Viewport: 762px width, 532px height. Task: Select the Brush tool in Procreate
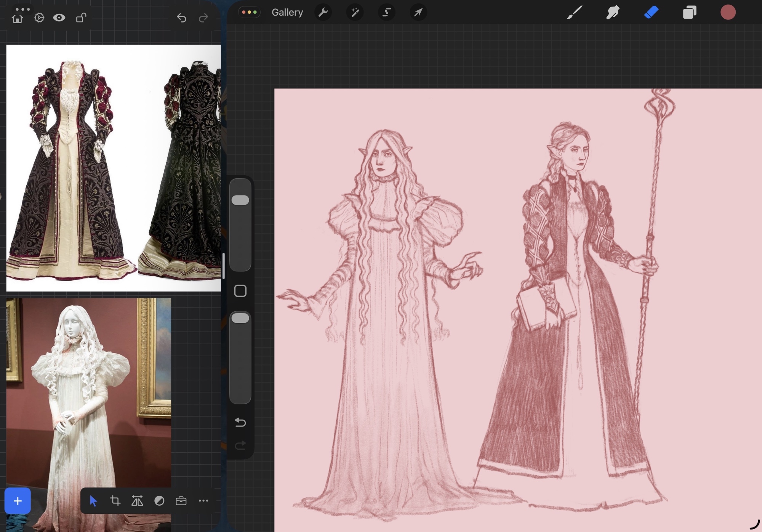(575, 13)
